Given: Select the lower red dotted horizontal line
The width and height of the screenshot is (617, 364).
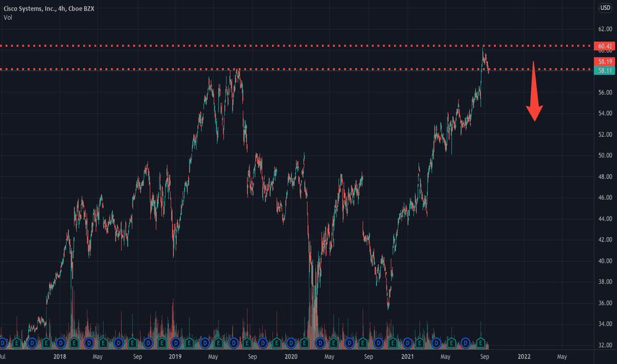Looking at the screenshot, I should tap(296, 69).
